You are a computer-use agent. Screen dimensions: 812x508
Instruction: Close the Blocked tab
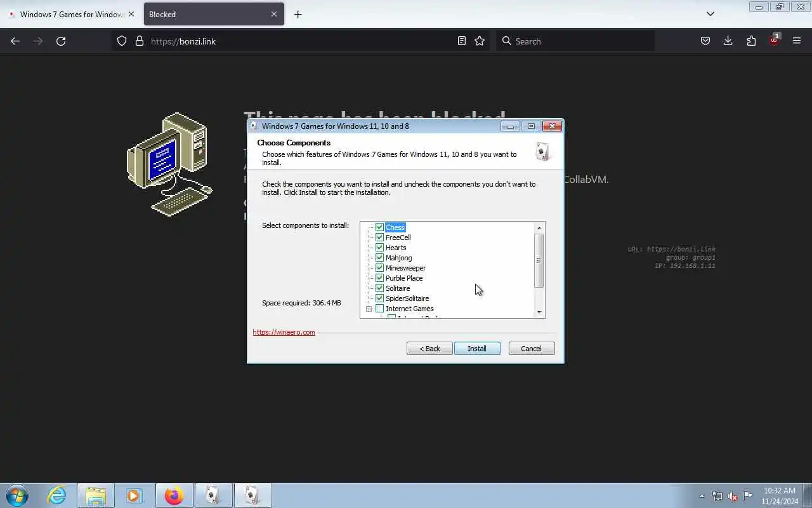point(274,14)
